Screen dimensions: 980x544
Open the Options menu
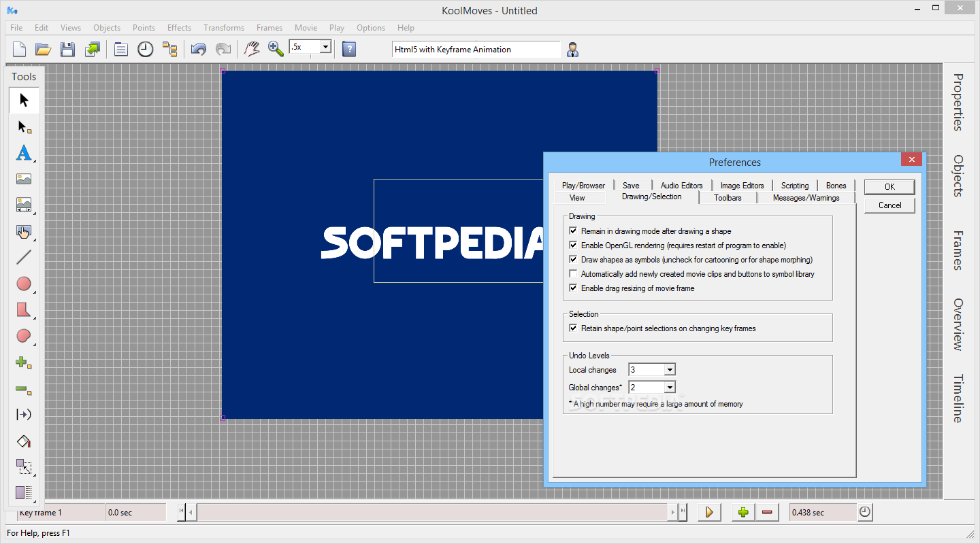coord(371,28)
